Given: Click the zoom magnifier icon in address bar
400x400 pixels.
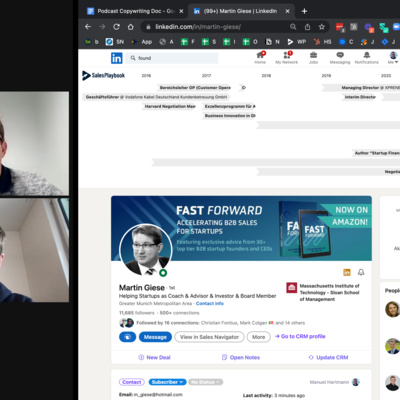Looking at the screenshot, I should pyautogui.click(x=293, y=27).
